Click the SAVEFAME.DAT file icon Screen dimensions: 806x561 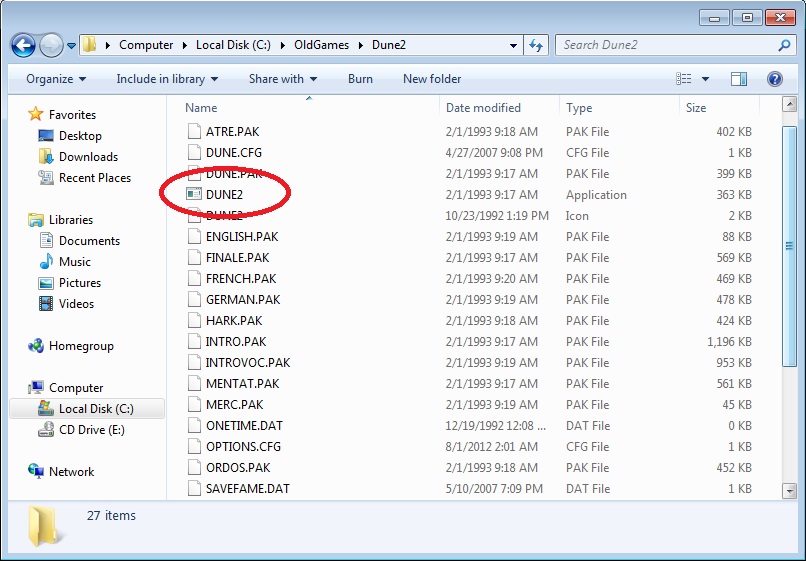pos(194,488)
